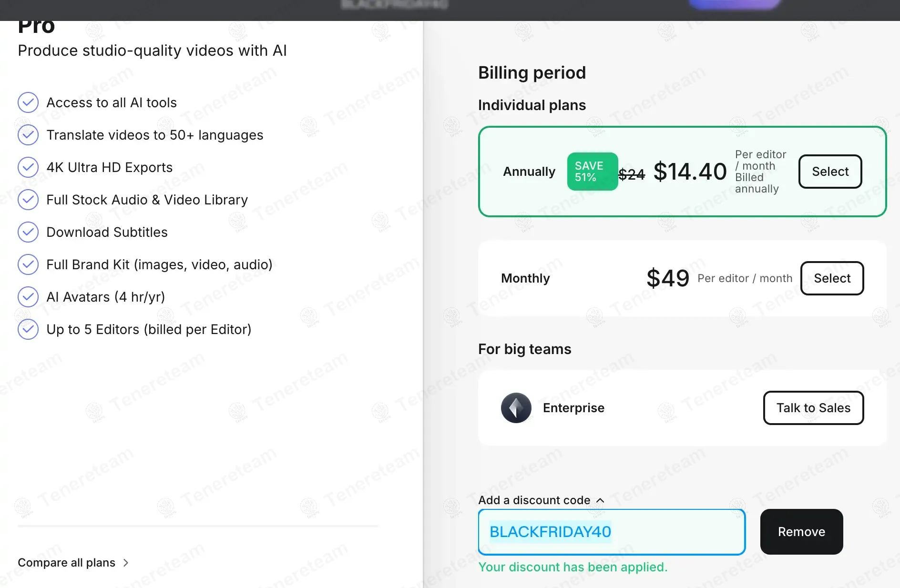Collapse the Add a discount code section
Screen dimensions: 900x588
click(600, 500)
